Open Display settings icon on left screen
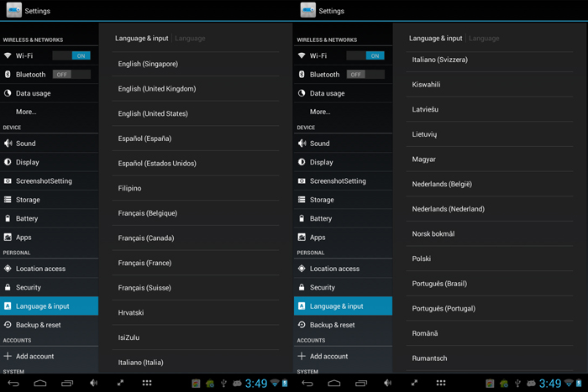The height and width of the screenshot is (392, 588). (8, 162)
